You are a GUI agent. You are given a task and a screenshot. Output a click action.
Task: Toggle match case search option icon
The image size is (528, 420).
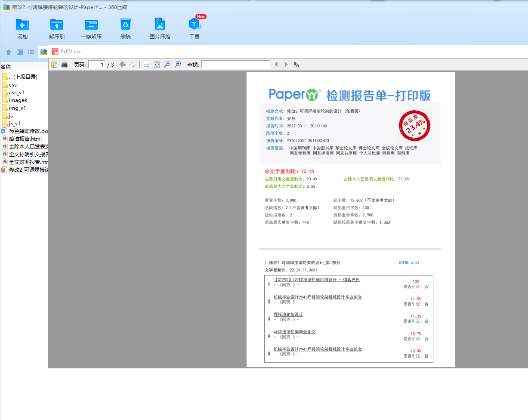pos(296,65)
